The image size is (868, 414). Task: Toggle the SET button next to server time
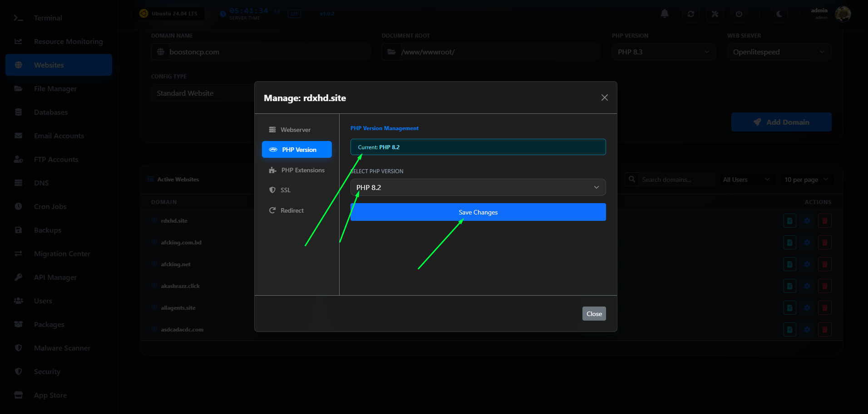click(294, 14)
